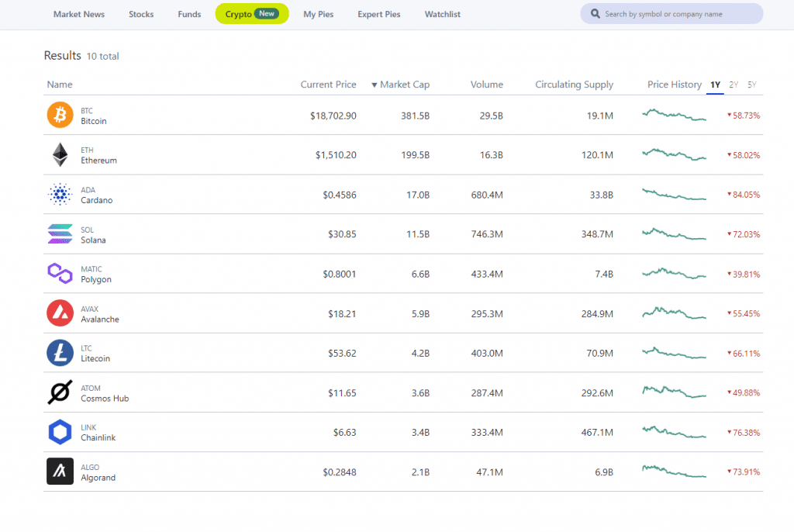
Task: Click the Litecoin blue logo icon
Action: pos(60,353)
